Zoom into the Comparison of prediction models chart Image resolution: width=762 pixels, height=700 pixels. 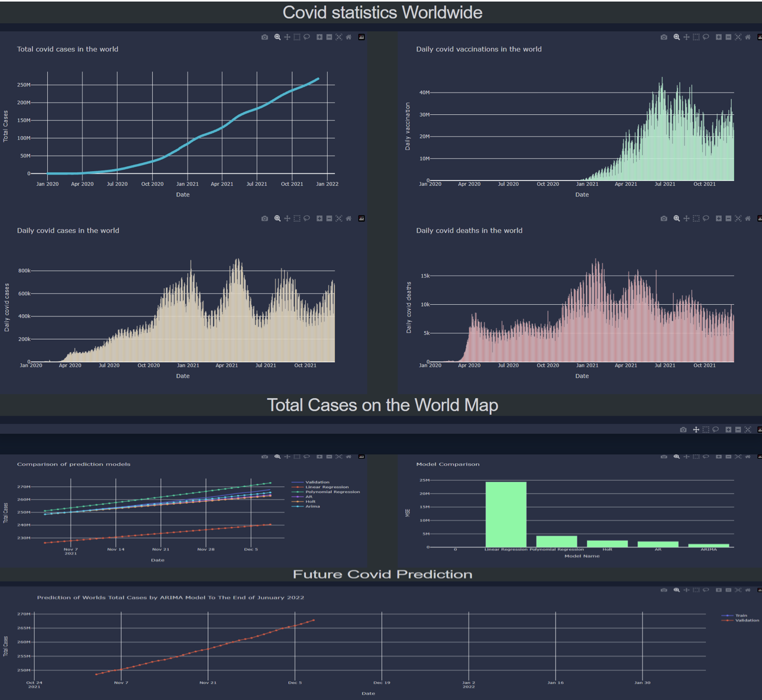point(277,457)
